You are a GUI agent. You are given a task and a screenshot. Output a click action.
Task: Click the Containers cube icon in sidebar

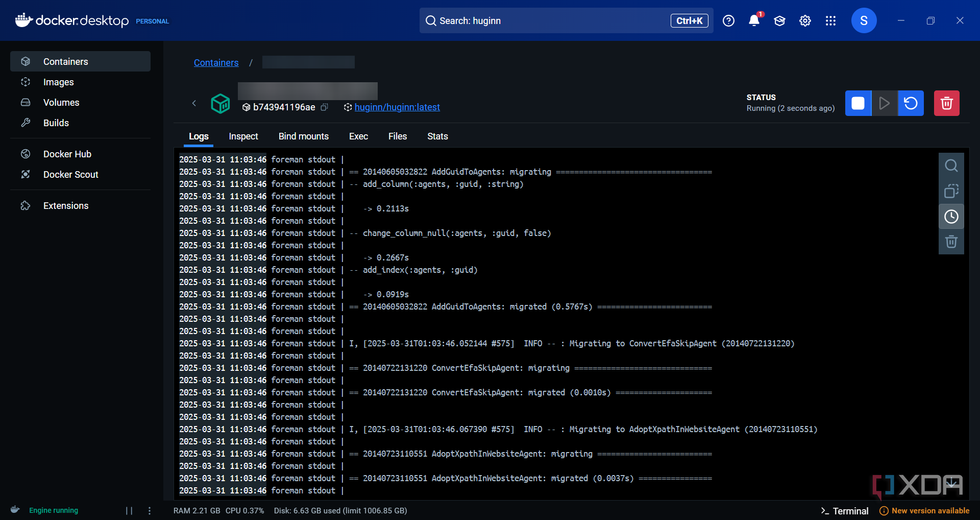tap(26, 61)
